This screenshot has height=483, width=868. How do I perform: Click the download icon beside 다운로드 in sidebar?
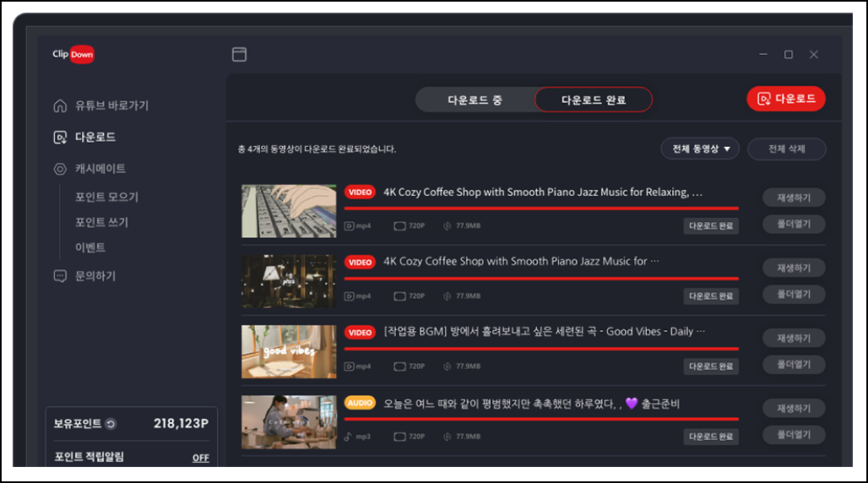(60, 138)
